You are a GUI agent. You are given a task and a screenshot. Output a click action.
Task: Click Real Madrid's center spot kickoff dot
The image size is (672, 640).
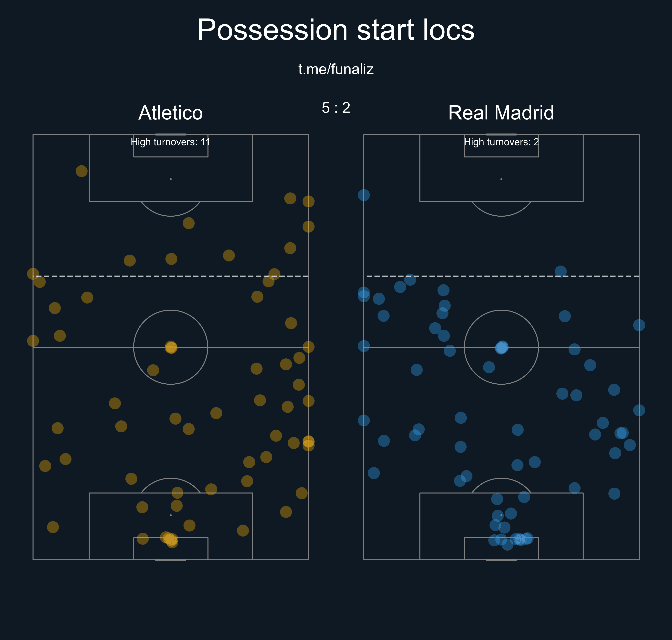(502, 348)
